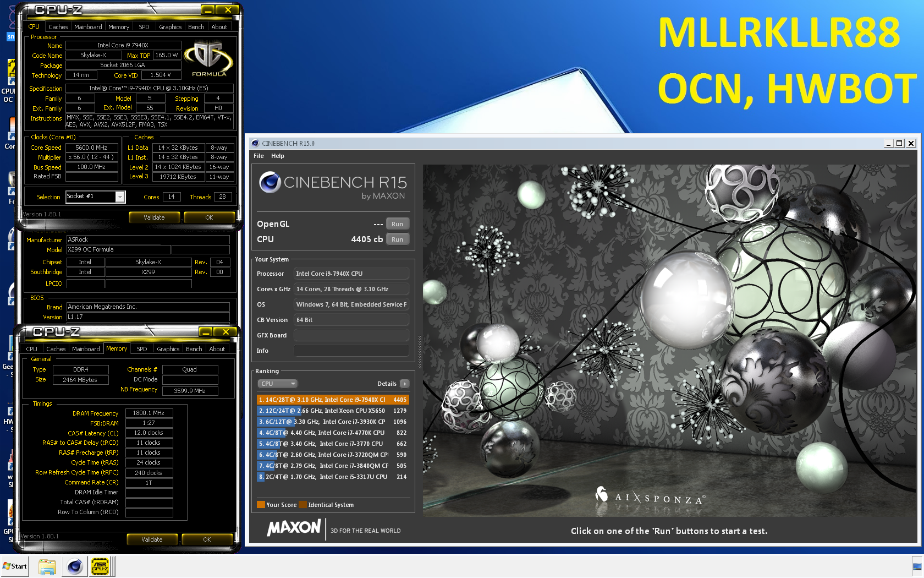Screen dimensions: 924x578
Task: Maximize the Cinebench window
Action: click(899, 143)
